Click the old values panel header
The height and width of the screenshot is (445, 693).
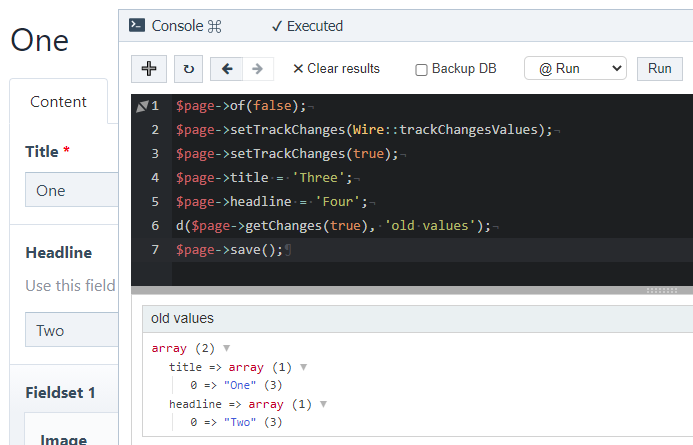pos(182,318)
